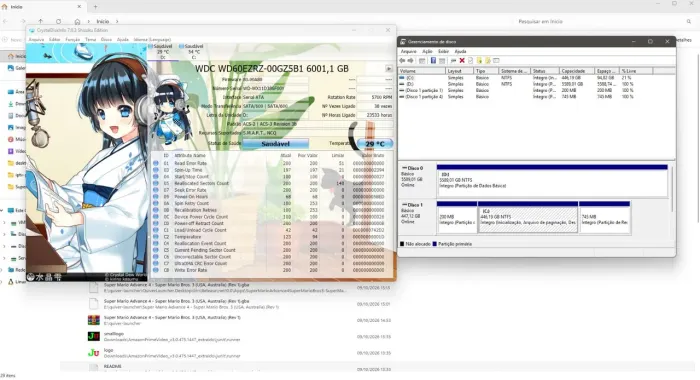Select Disco 1 745 MB partition block
700x380 pixels.
tap(604, 217)
